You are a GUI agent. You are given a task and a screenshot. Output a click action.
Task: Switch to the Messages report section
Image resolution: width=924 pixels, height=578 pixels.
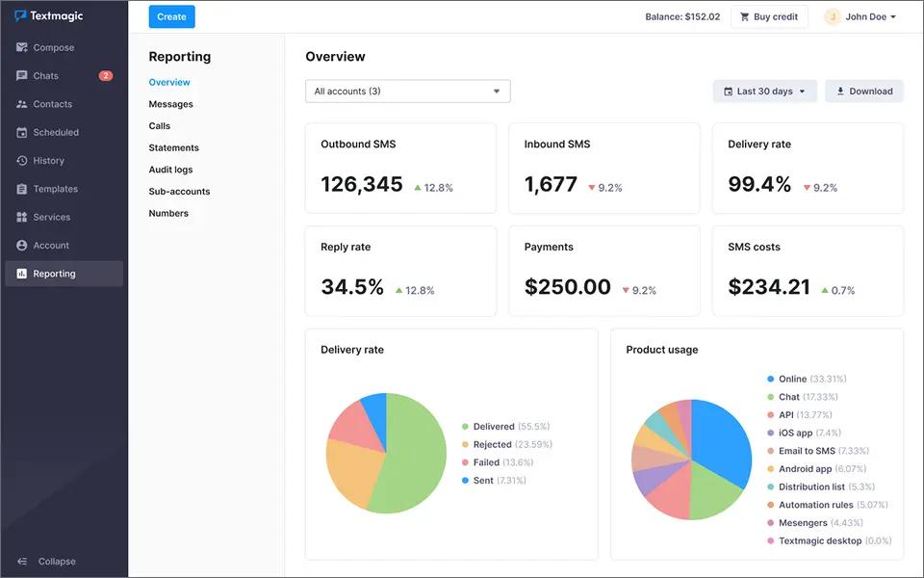pos(170,103)
